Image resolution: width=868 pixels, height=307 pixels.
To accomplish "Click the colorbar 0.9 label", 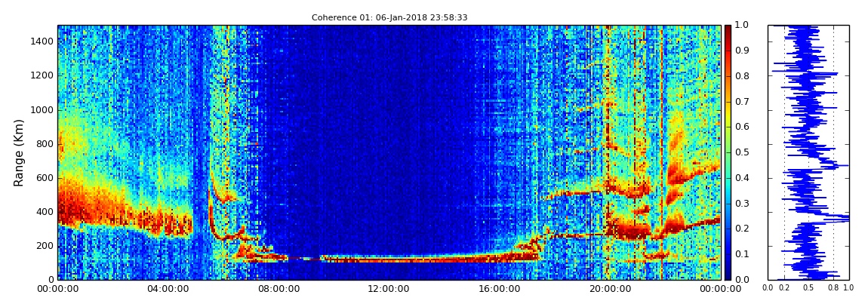I will click(740, 51).
